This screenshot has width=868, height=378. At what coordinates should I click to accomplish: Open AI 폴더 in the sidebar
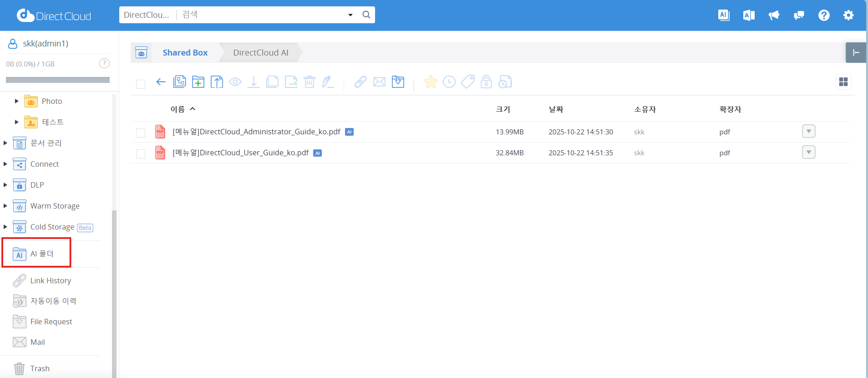point(41,254)
